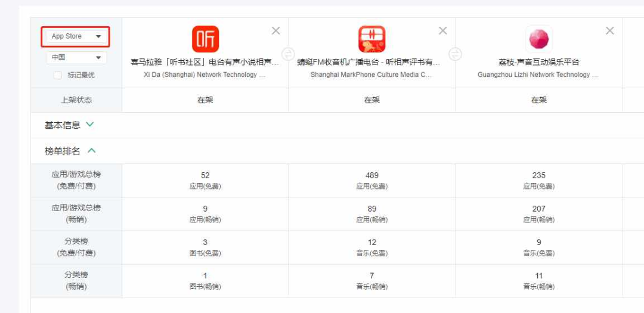
Task: Remove Ximalaya from the comparison
Action: (x=275, y=31)
